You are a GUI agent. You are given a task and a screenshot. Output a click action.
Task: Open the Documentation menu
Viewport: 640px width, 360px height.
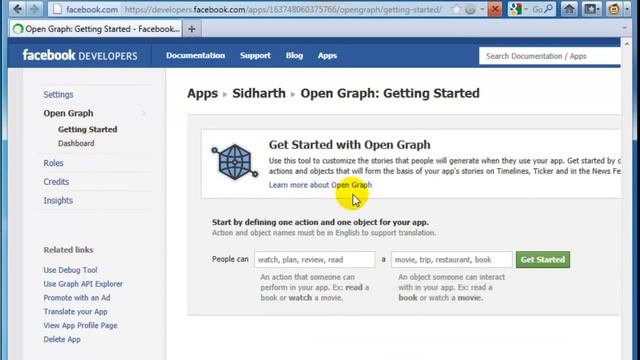196,56
